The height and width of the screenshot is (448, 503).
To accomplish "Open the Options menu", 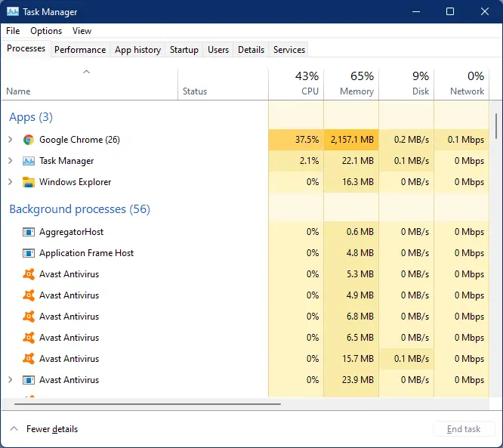I will (x=46, y=31).
